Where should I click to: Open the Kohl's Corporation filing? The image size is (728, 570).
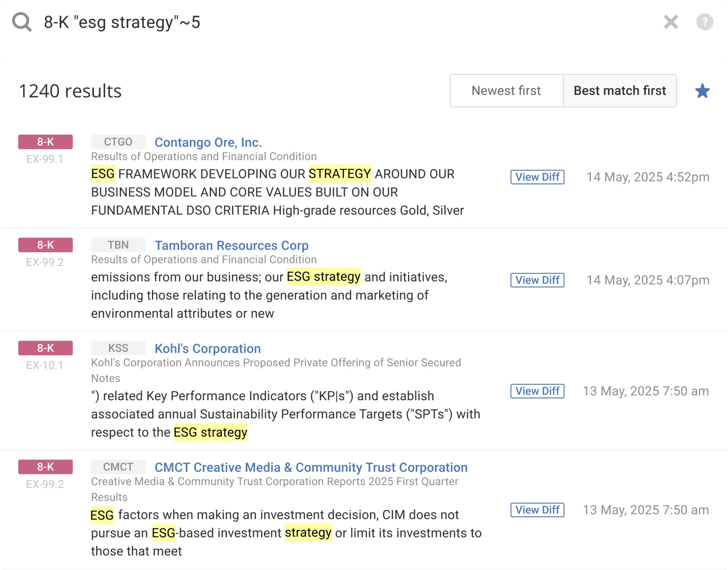[207, 348]
